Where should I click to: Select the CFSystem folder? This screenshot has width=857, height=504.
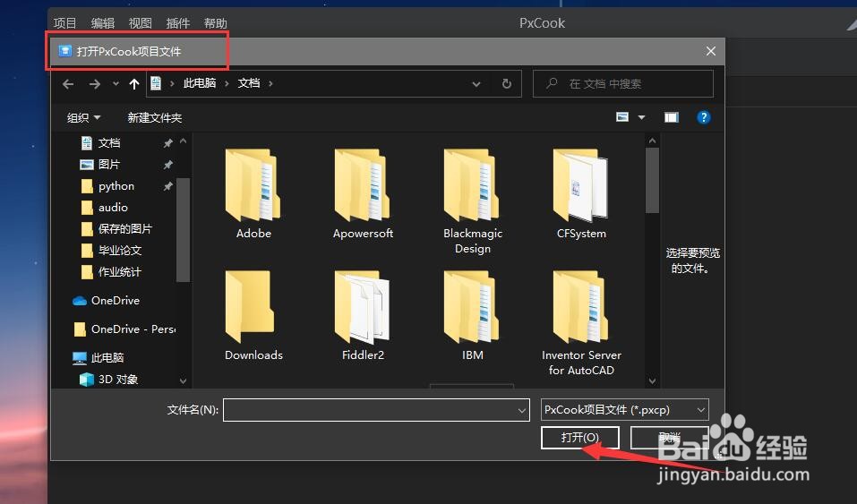(x=581, y=194)
